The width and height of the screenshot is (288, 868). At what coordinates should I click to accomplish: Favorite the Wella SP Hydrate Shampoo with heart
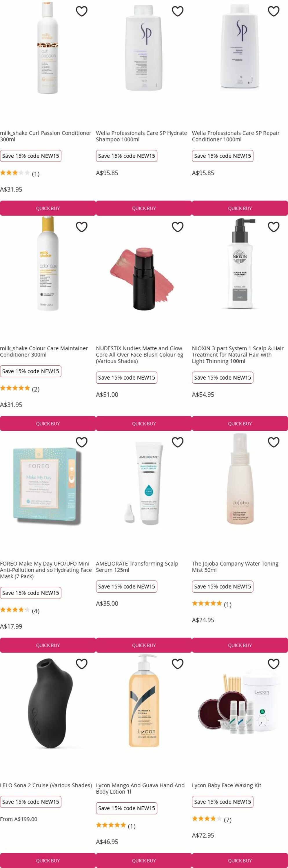tap(178, 11)
